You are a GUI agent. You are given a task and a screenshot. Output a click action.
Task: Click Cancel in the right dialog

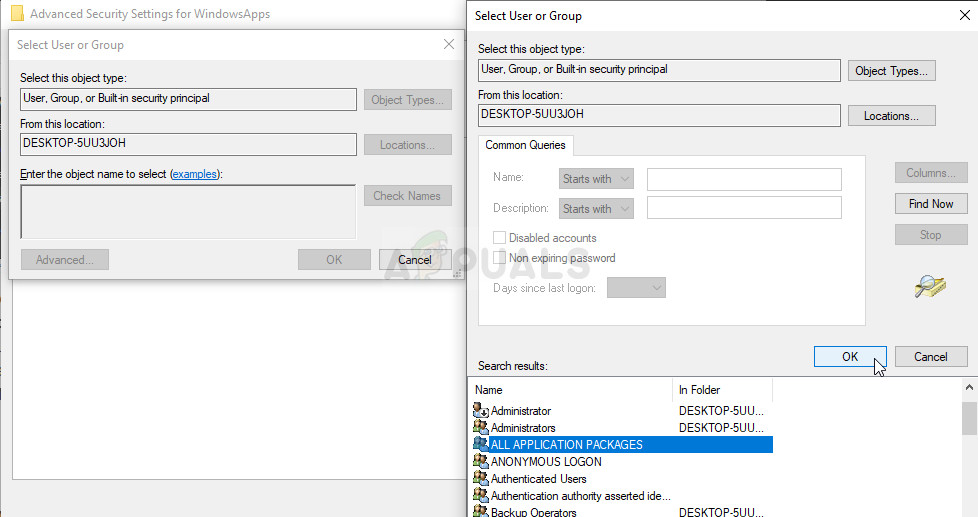coord(931,357)
